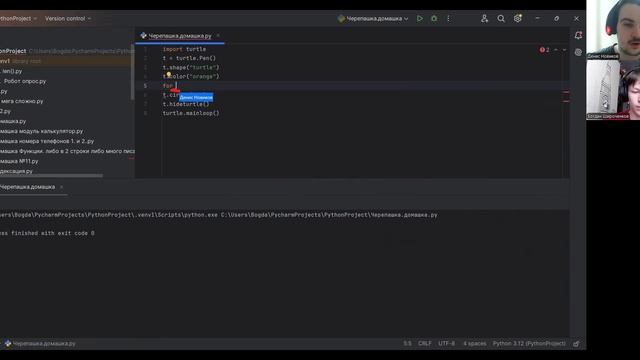This screenshot has height=360, width=640.
Task: Open мега сложно.py in the project tree
Action: click(x=22, y=101)
